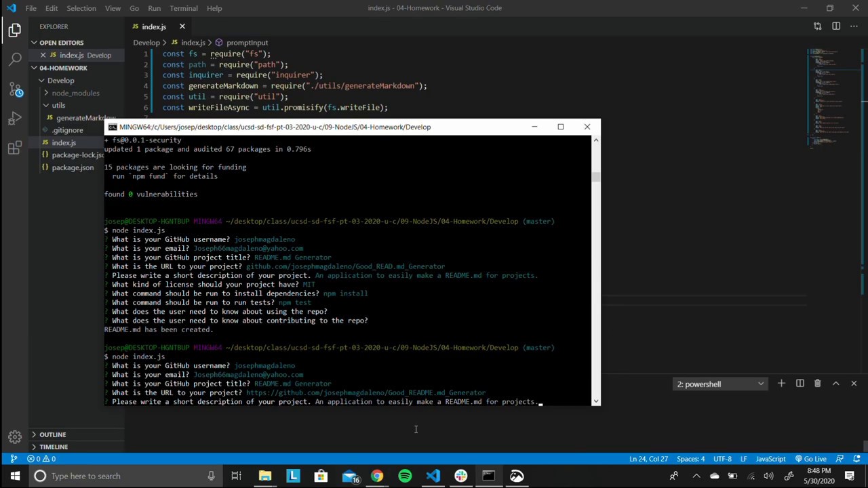Click the feedback icon in status bar

coord(839,459)
